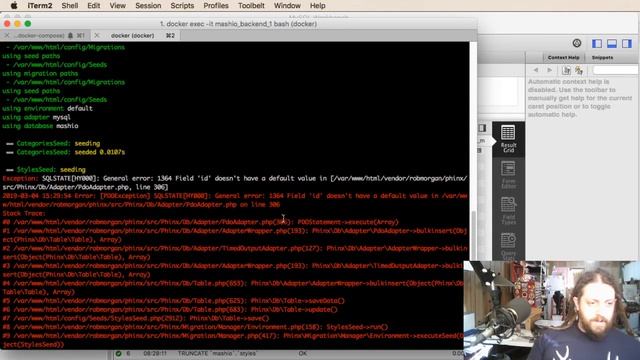Image resolution: width=640 pixels, height=360 pixels.
Task: Toggle automatic context help
Action: pyautogui.click(x=579, y=70)
